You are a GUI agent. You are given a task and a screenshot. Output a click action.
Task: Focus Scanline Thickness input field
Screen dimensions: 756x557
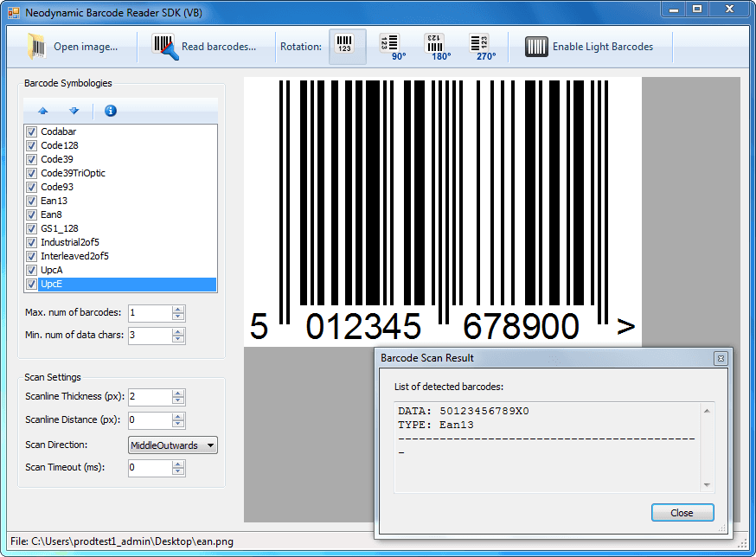coord(150,397)
